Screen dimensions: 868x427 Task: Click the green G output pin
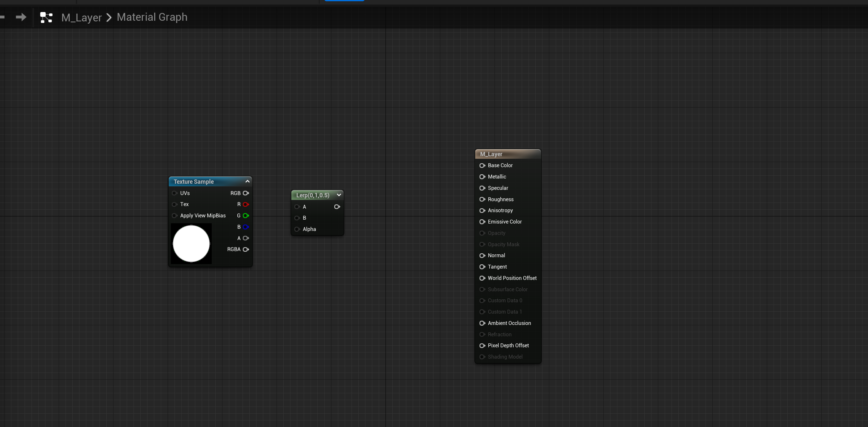pos(246,215)
